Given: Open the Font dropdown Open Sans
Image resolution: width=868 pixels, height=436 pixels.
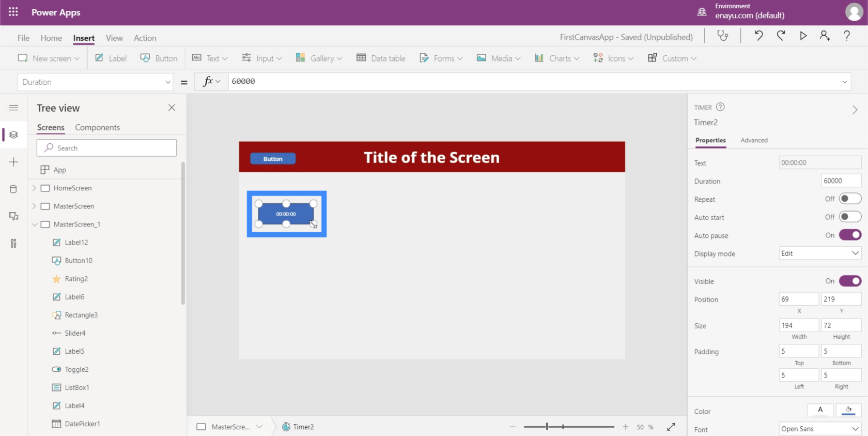Looking at the screenshot, I should (x=820, y=428).
